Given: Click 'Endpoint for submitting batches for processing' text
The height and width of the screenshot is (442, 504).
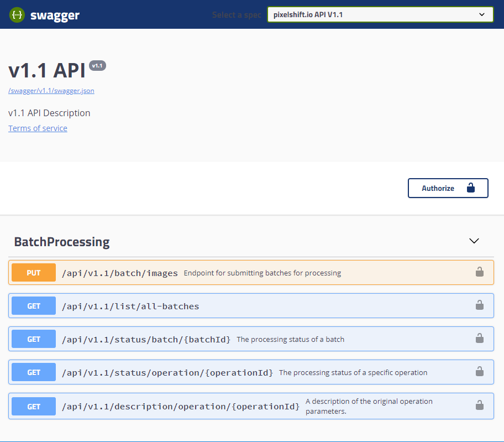Looking at the screenshot, I should click(x=262, y=273).
